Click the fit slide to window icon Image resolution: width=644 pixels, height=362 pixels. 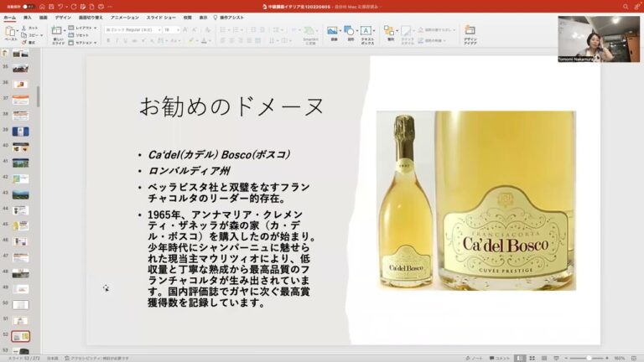(634, 359)
